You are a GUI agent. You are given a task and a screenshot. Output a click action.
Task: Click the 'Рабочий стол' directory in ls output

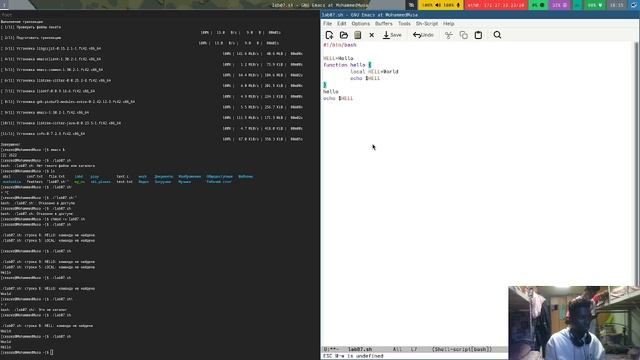[x=219, y=182]
